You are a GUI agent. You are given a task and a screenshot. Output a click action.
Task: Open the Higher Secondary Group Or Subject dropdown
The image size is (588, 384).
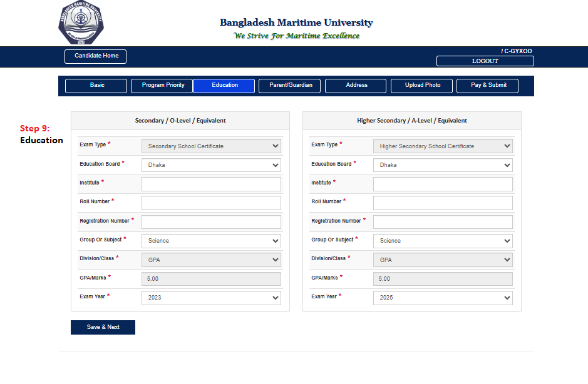coord(443,241)
